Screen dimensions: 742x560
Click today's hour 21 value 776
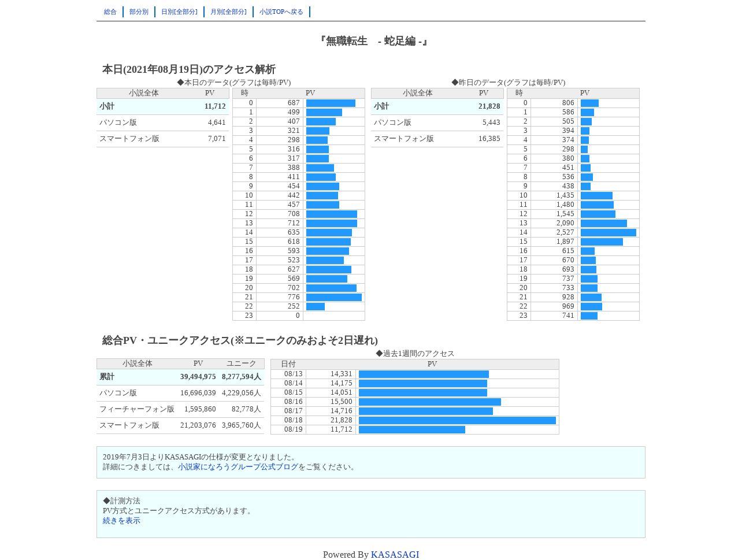pyautogui.click(x=294, y=297)
